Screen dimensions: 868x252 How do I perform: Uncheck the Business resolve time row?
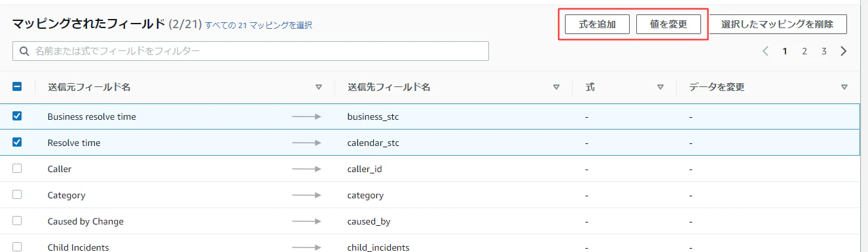tap(17, 116)
